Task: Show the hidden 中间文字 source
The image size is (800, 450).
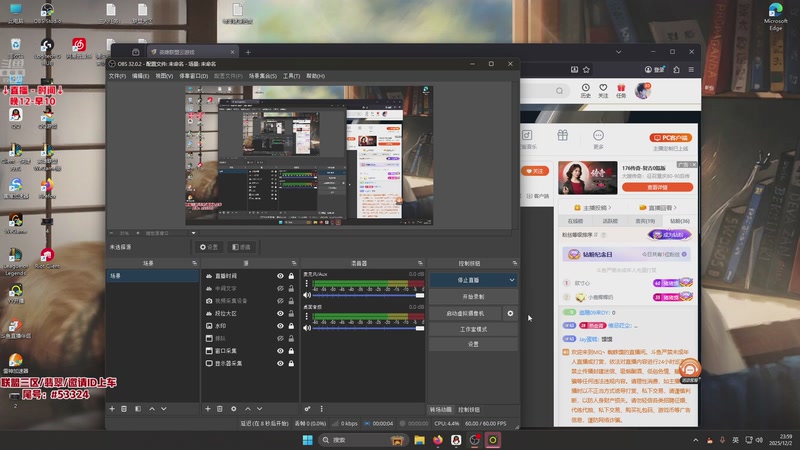Action: pyautogui.click(x=280, y=288)
